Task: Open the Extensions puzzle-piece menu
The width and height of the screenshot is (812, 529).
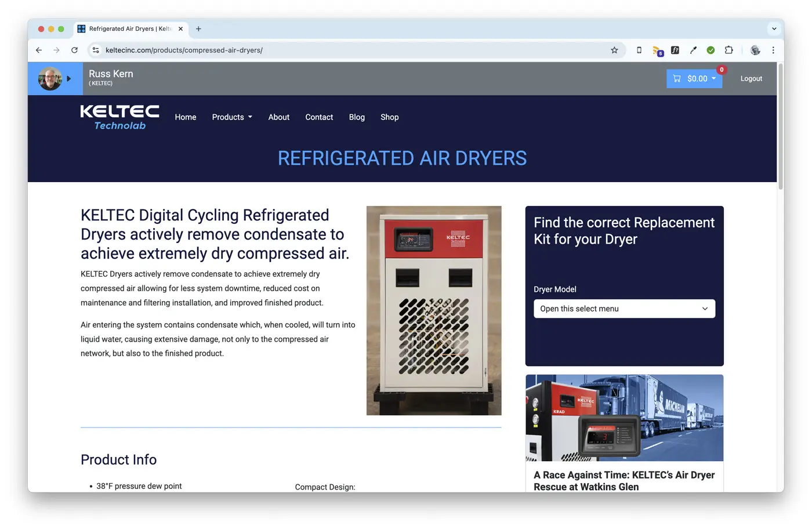Action: 729,50
